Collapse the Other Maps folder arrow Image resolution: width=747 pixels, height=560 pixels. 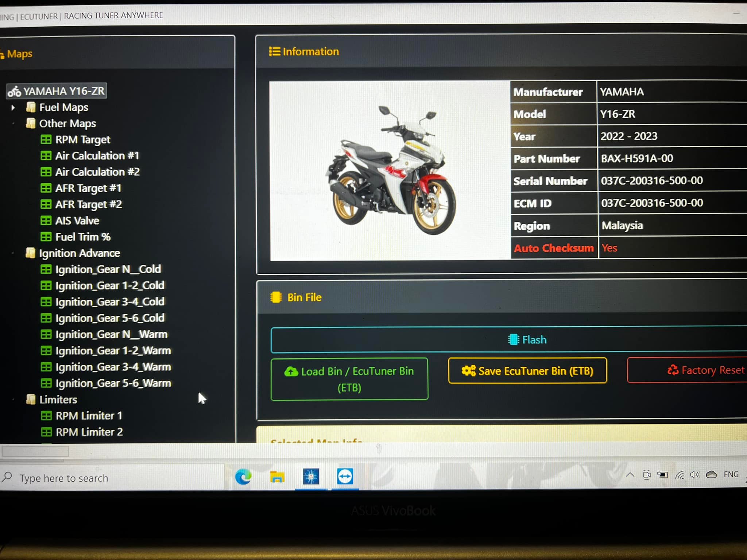[x=13, y=124]
